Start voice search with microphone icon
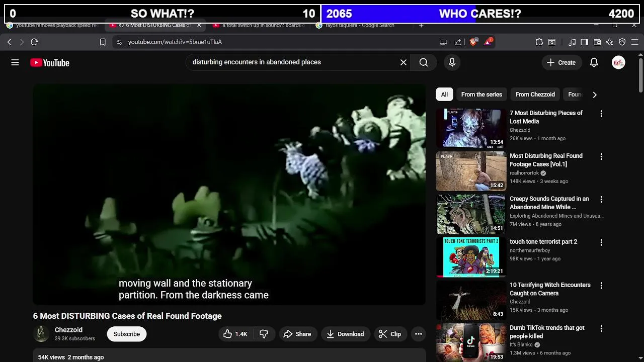The image size is (644, 362). click(x=452, y=62)
